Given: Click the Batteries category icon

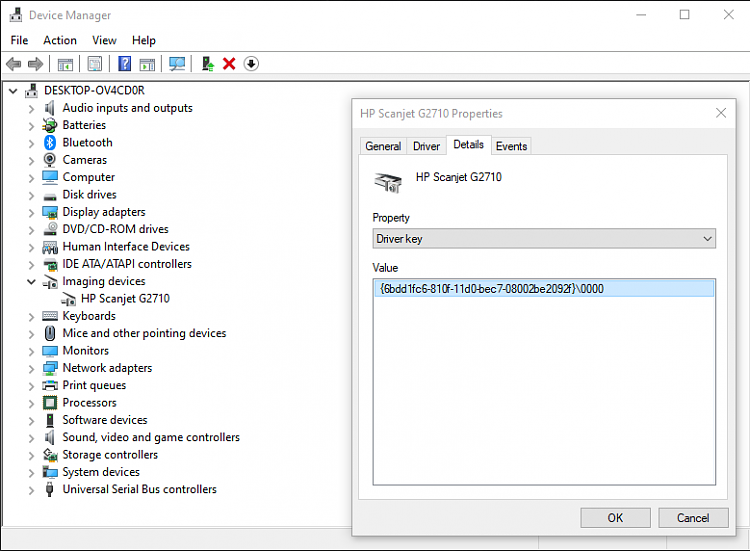Looking at the screenshot, I should tap(50, 125).
